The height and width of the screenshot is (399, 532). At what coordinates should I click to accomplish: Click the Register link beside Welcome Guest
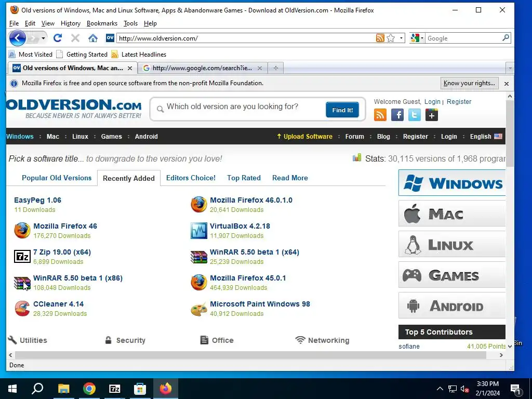pos(459,102)
